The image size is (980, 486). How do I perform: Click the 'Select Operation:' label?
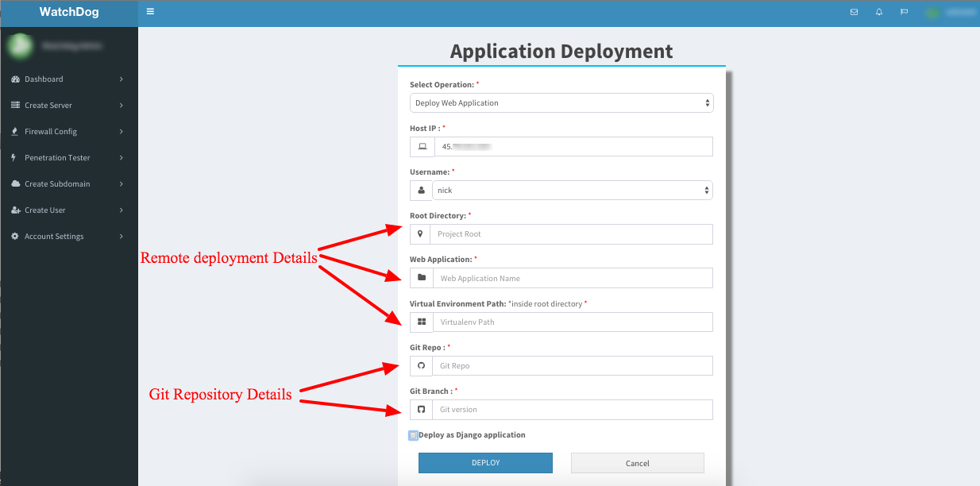(442, 84)
